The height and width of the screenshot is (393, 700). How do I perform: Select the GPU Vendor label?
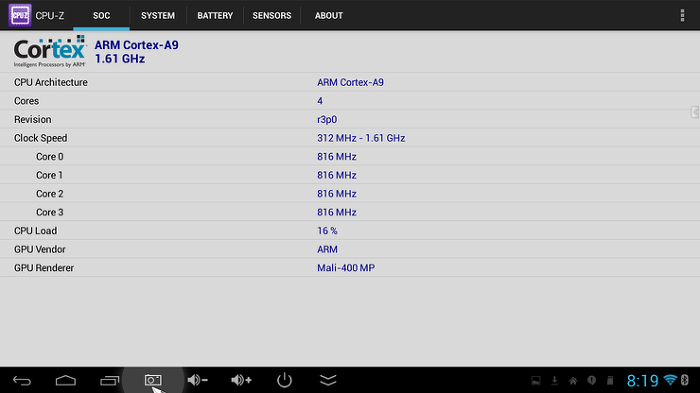pyautogui.click(x=40, y=249)
